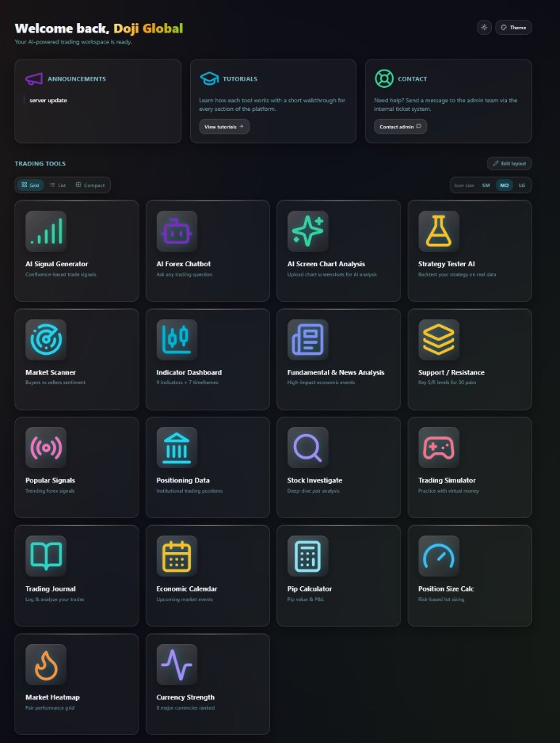Open the Theme picker button
This screenshot has width=560, height=743.
(514, 28)
